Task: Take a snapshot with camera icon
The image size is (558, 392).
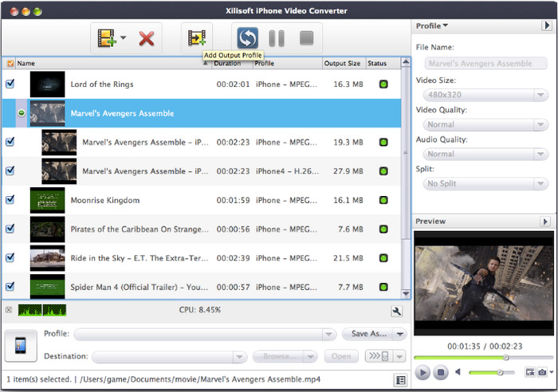Action: pyautogui.click(x=542, y=372)
